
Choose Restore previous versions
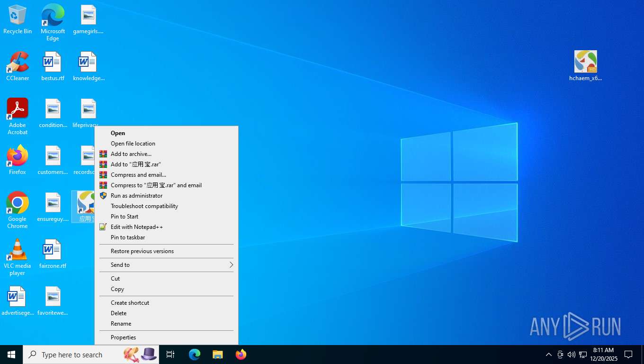point(166,251)
